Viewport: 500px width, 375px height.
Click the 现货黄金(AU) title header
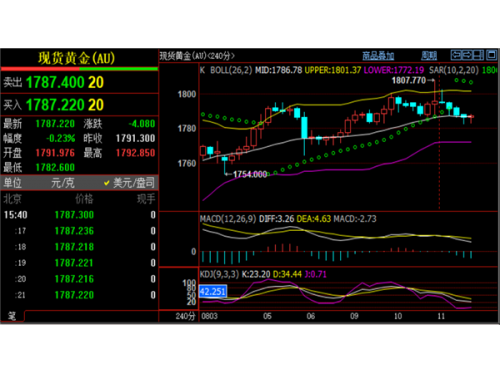pos(76,58)
